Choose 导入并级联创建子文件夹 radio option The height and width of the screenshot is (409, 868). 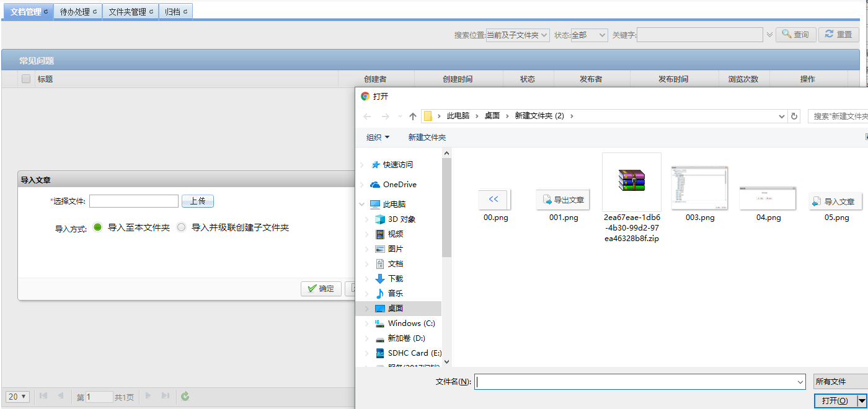[x=181, y=227]
